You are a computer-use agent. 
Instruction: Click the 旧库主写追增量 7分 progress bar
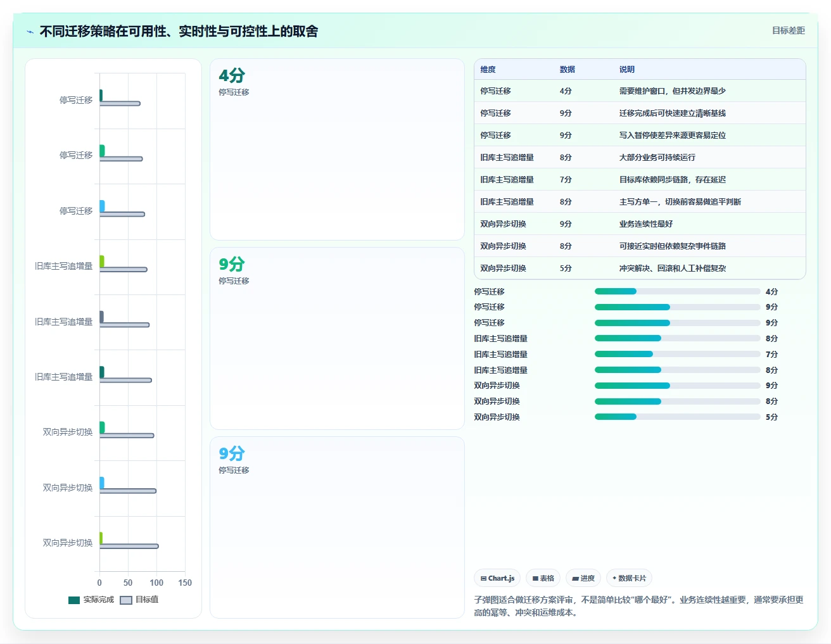point(678,354)
